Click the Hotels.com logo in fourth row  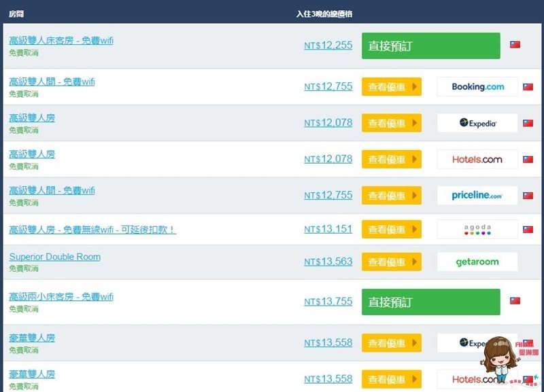click(477, 160)
